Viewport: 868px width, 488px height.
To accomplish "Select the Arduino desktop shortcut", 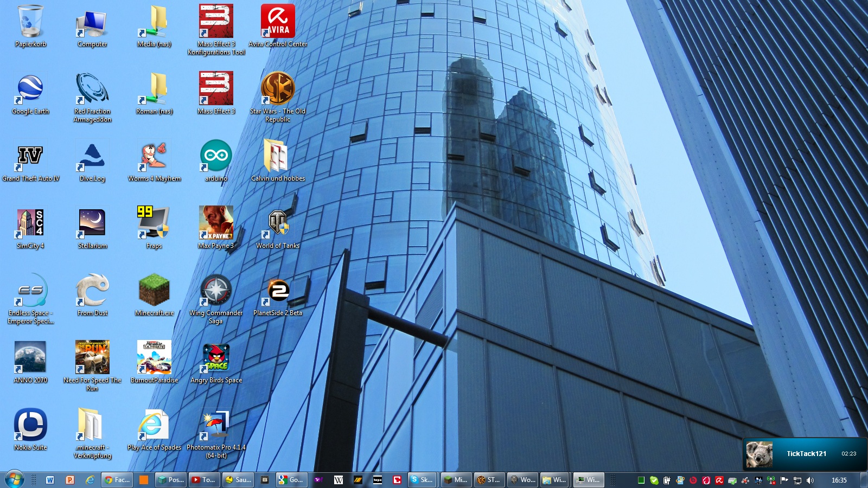I will [216, 157].
